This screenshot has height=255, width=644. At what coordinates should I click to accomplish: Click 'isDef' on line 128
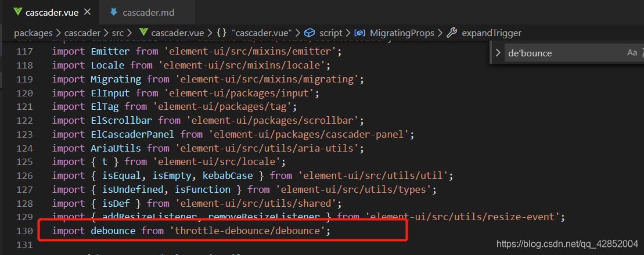(x=116, y=203)
